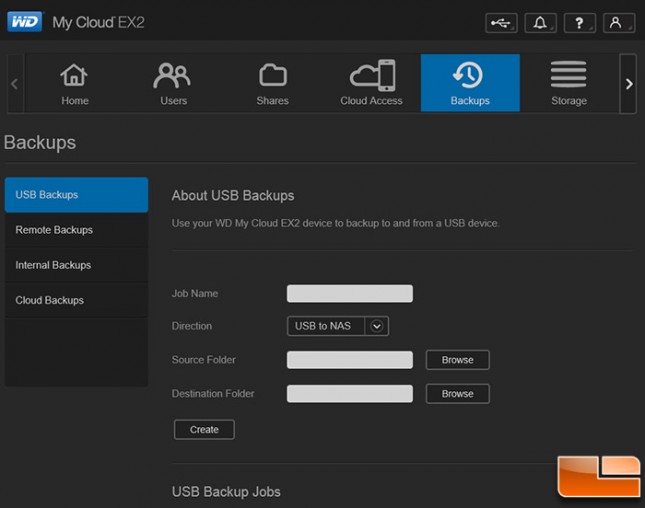645x508 pixels.
Task: Open the Direction dropdown arrow
Action: click(376, 326)
